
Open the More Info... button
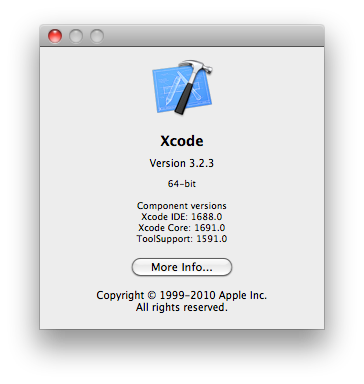click(x=182, y=267)
